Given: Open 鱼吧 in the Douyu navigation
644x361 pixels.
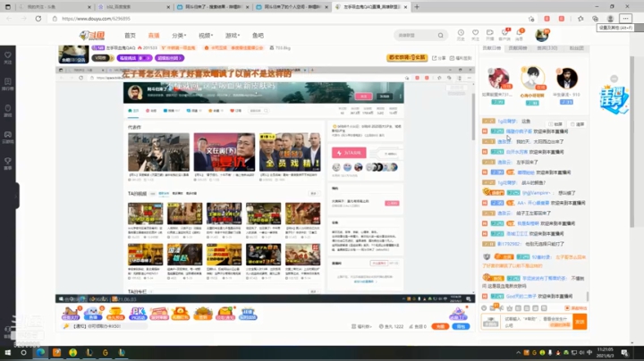Looking at the screenshot, I should [258, 36].
